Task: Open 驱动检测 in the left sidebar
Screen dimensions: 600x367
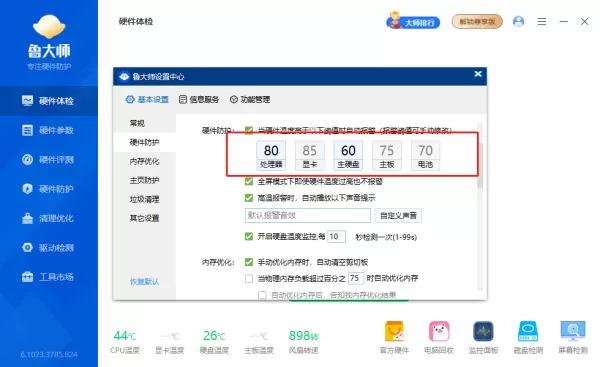Action: (x=49, y=248)
